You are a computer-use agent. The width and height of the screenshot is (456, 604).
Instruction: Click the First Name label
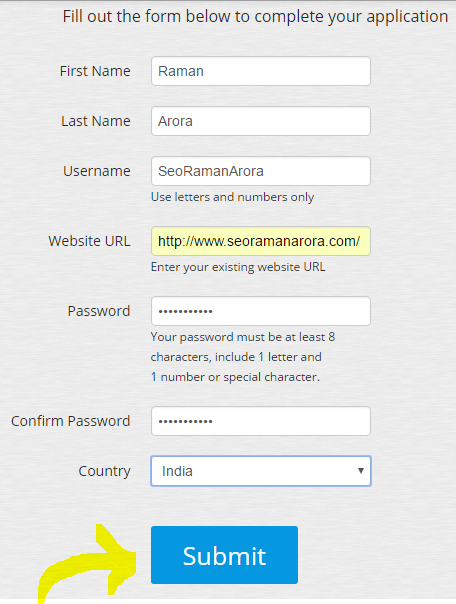click(x=95, y=71)
